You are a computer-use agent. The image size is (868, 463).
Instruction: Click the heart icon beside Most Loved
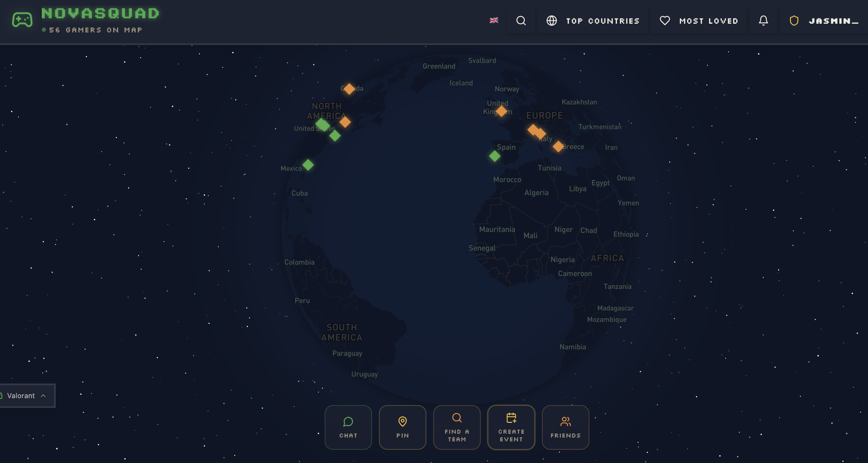[x=665, y=21]
